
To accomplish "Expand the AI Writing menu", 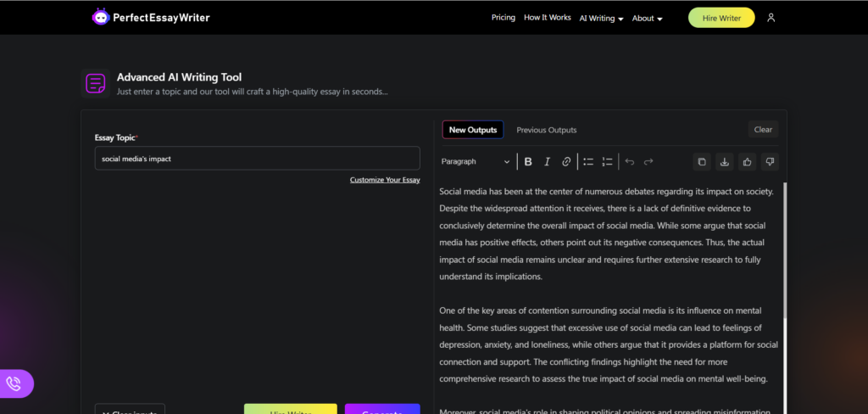I will 601,18.
